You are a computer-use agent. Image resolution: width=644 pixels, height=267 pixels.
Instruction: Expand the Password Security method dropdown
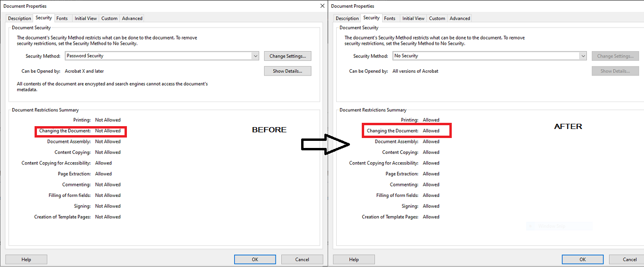256,56
